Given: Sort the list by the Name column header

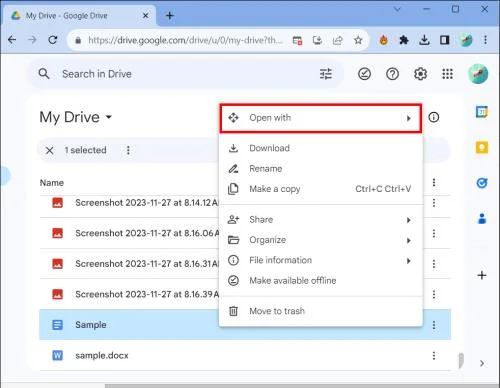Looking at the screenshot, I should click(52, 183).
